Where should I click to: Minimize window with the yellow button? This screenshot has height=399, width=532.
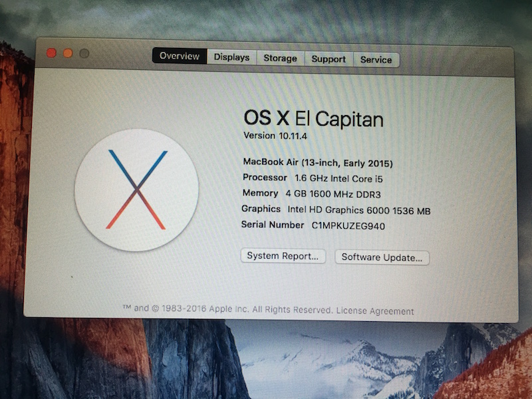(68, 53)
